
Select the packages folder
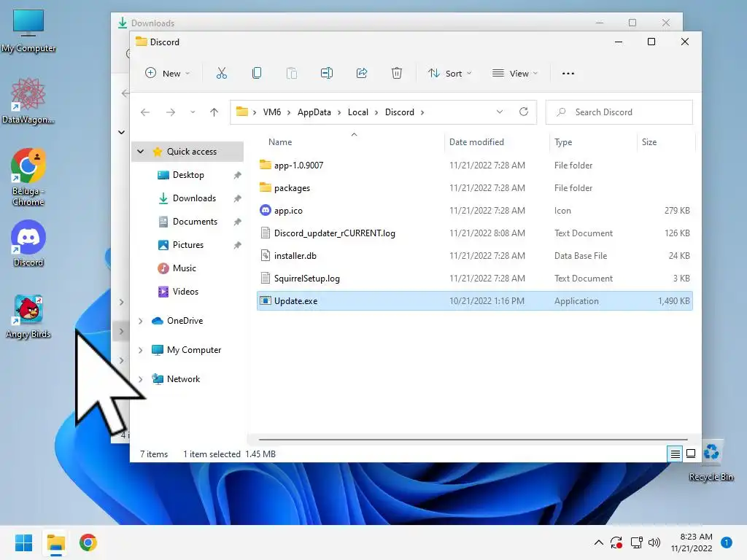click(x=474, y=188)
